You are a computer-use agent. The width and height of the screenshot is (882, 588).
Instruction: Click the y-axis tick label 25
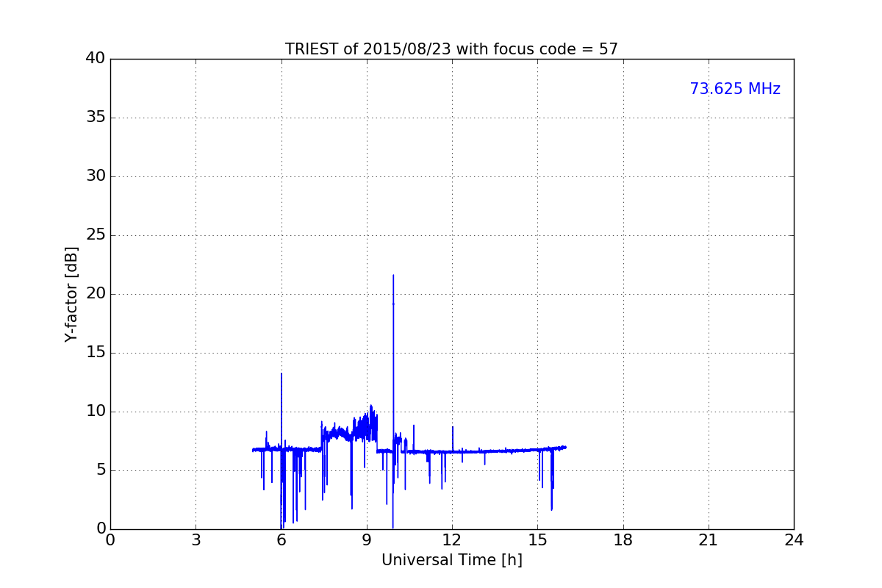95,235
